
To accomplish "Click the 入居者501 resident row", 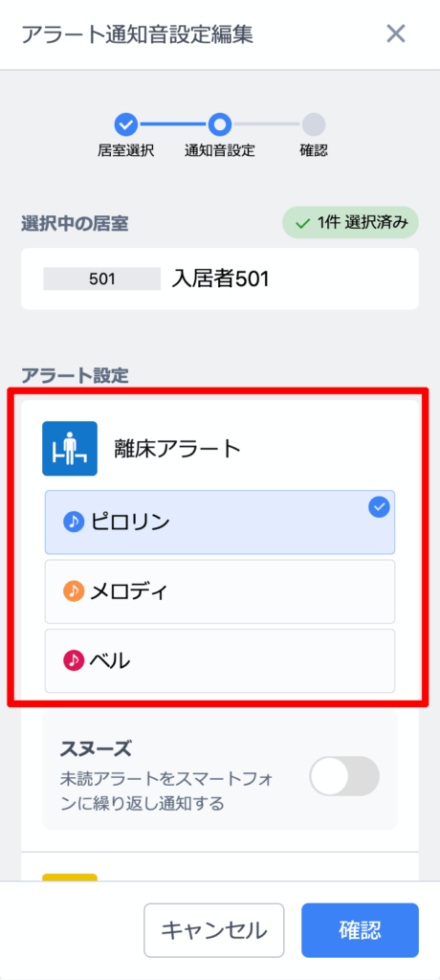I will 220,278.
